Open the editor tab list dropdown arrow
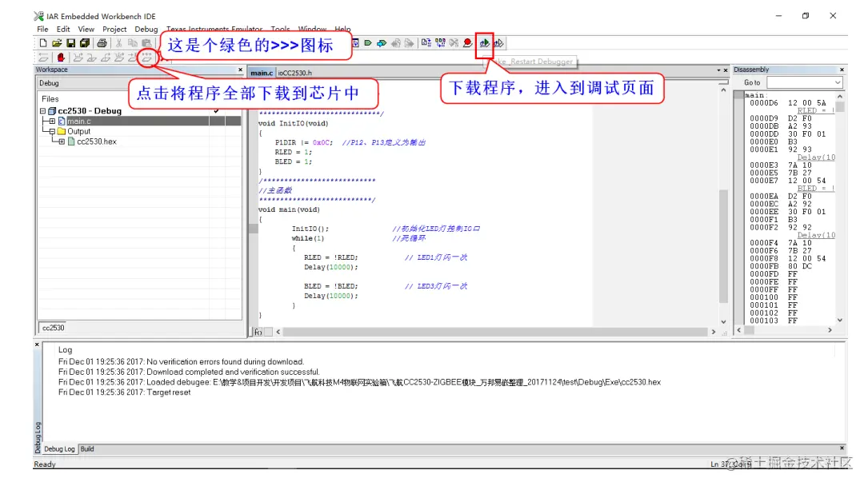The image size is (868, 486). coord(718,70)
